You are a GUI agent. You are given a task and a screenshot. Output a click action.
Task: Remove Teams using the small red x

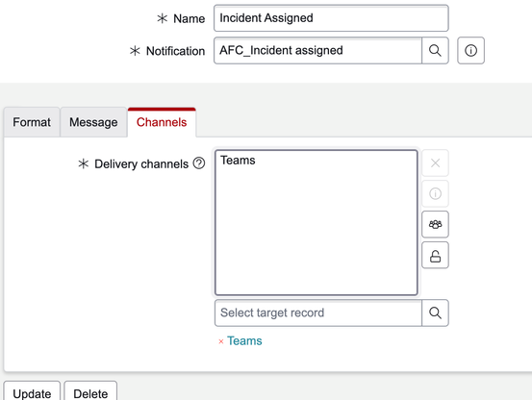click(x=221, y=341)
